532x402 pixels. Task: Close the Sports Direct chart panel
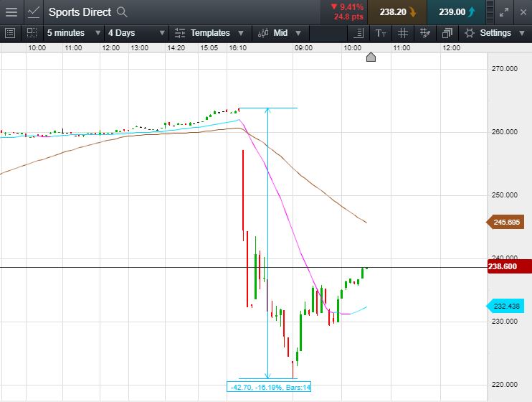tap(523, 12)
